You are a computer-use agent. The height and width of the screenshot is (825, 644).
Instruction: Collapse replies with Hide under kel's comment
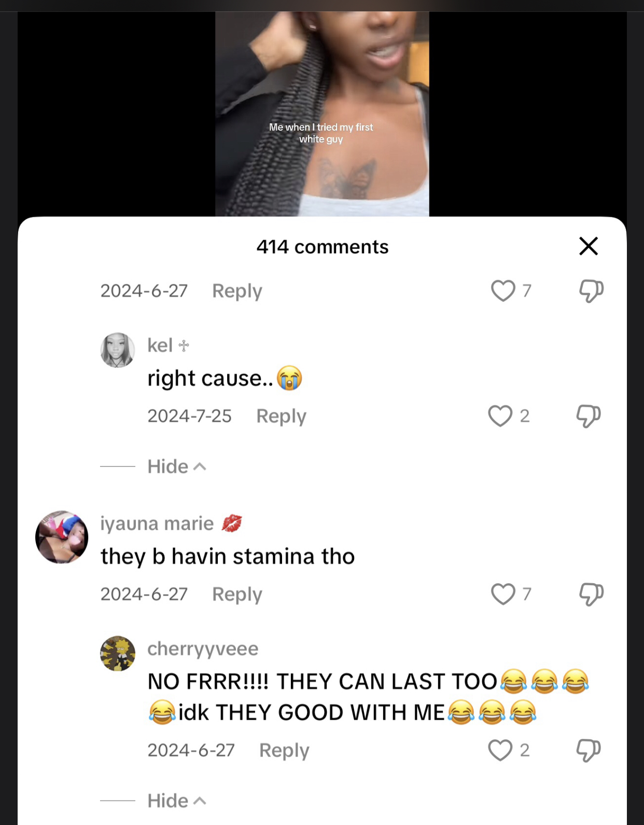pos(176,466)
